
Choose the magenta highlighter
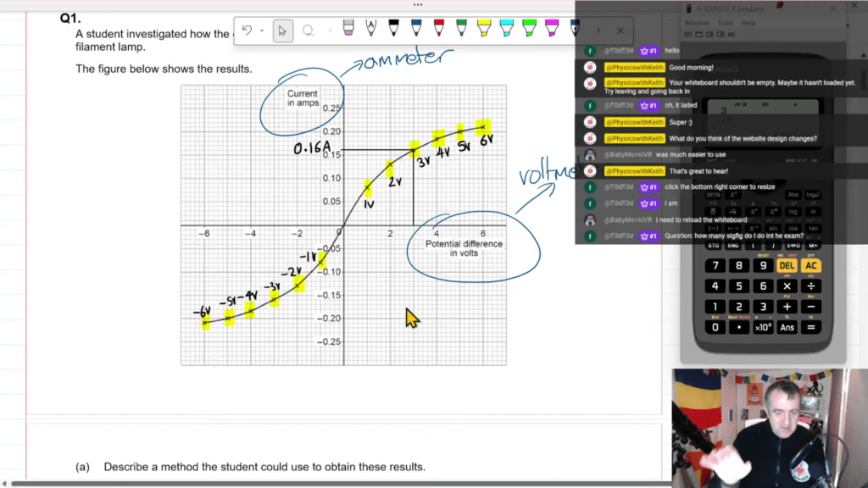[x=551, y=28]
